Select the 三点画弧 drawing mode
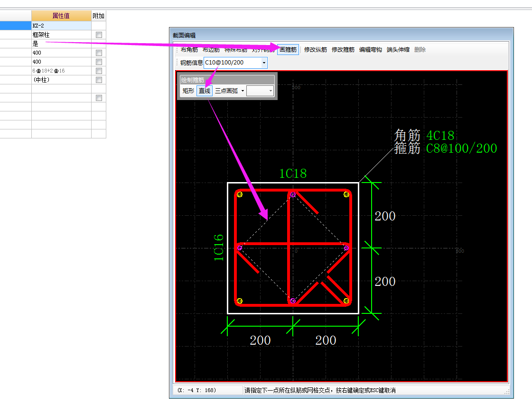The height and width of the screenshot is (412, 532). (226, 91)
